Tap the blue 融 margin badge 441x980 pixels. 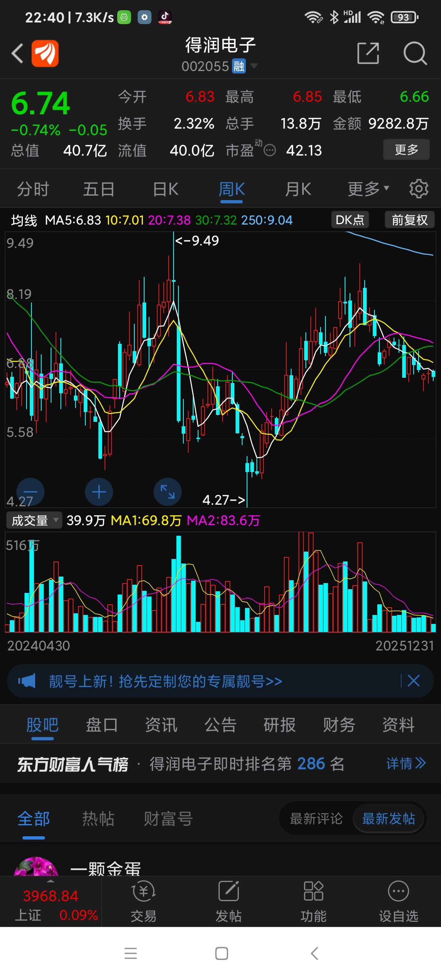pyautogui.click(x=239, y=66)
